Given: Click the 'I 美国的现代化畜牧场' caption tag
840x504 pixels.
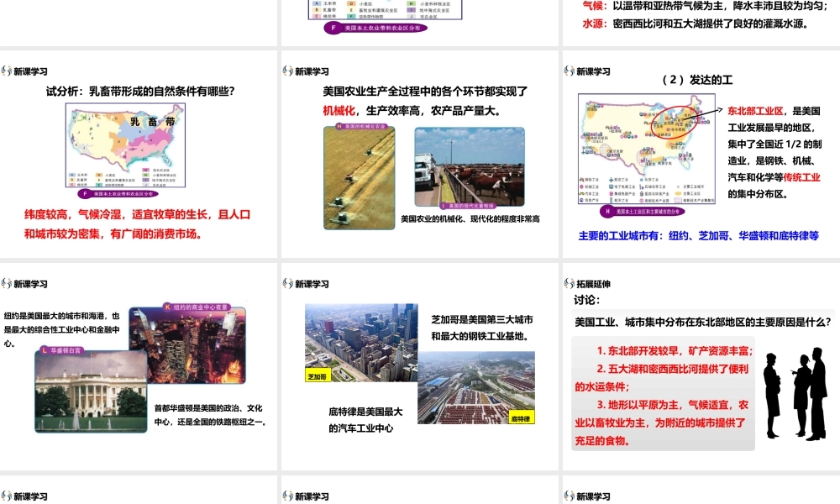Looking at the screenshot, I should coord(468,206).
